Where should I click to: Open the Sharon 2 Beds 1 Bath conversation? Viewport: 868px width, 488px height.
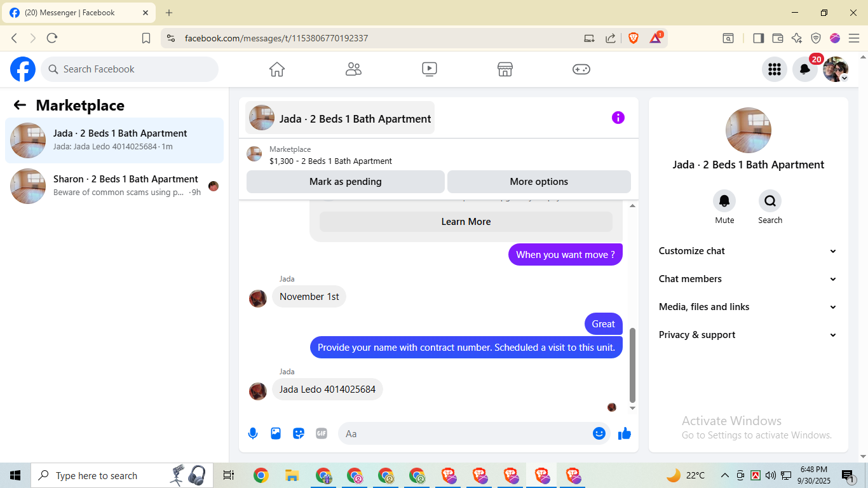point(114,186)
